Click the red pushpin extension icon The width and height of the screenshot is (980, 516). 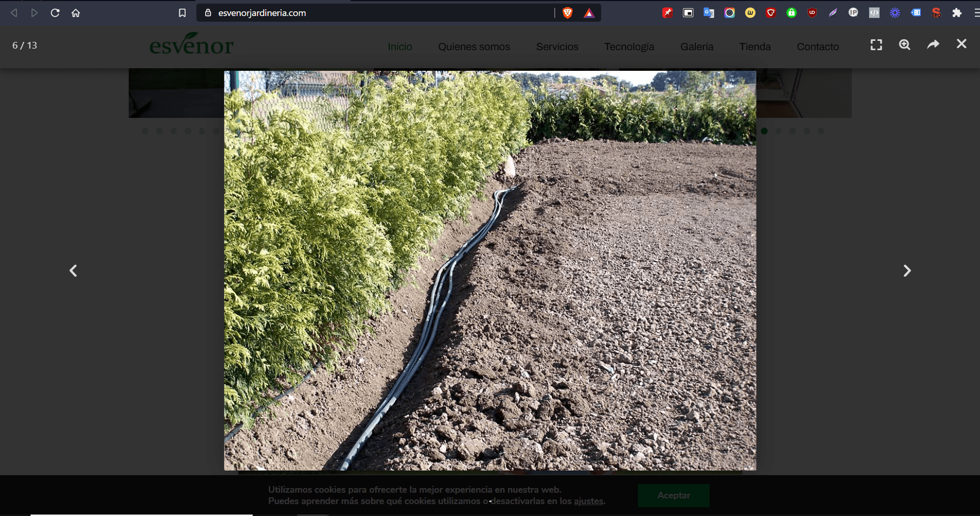point(667,13)
